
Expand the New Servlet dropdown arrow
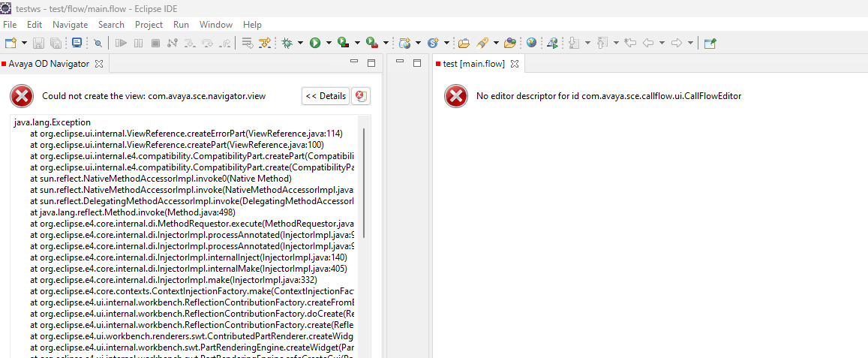[446, 43]
